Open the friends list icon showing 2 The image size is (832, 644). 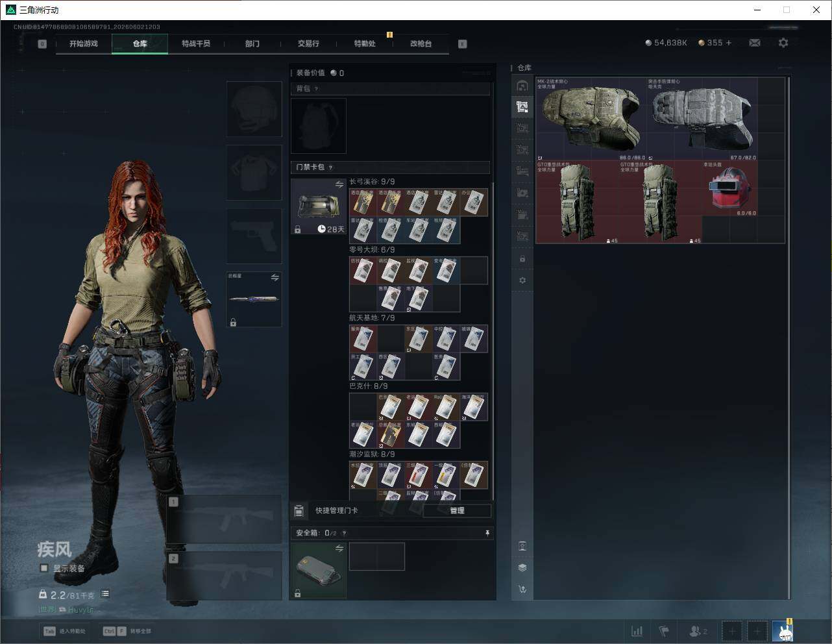click(x=698, y=631)
